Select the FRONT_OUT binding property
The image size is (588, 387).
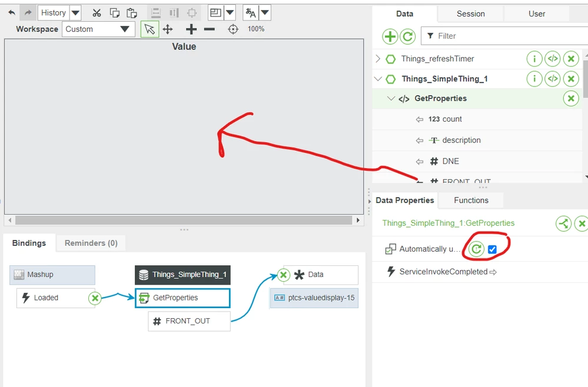coord(189,322)
